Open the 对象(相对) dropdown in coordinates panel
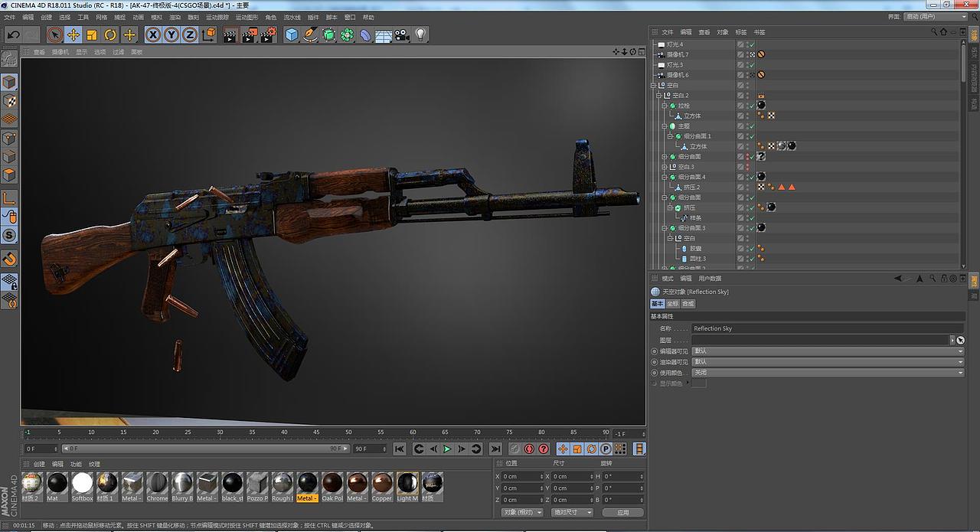This screenshot has height=532, width=980. point(523,511)
